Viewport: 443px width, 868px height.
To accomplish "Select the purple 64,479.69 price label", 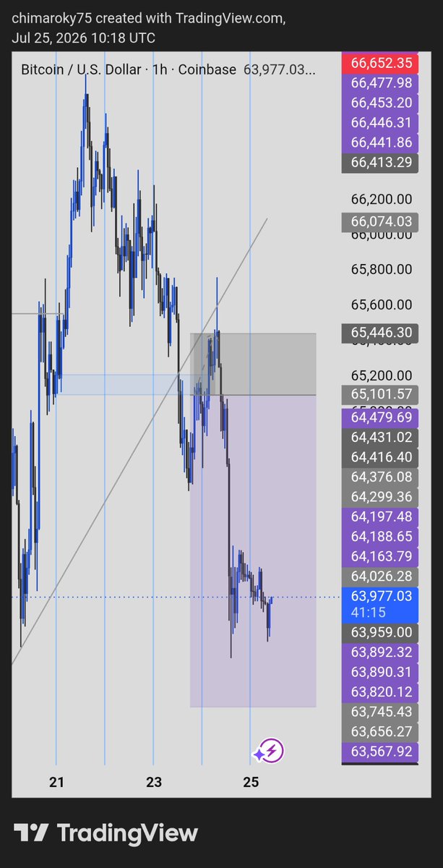I will pos(380,417).
